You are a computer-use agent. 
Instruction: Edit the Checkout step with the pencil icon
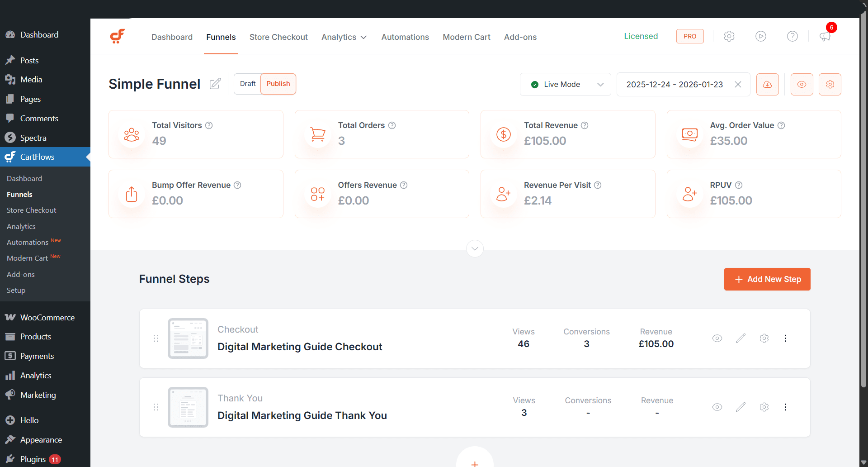pyautogui.click(x=741, y=338)
